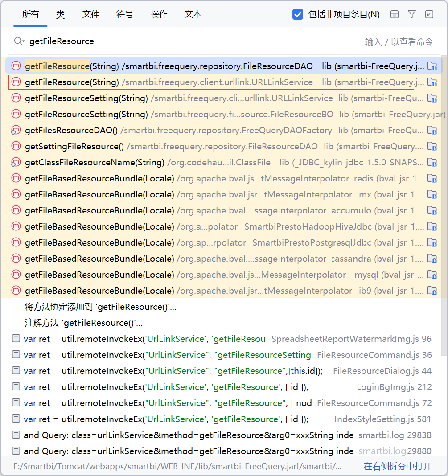Viewport: 448px width, 476px height.
Task: Select getFileBasedResourceBundle(Locale) mysql row
Action: click(x=223, y=275)
